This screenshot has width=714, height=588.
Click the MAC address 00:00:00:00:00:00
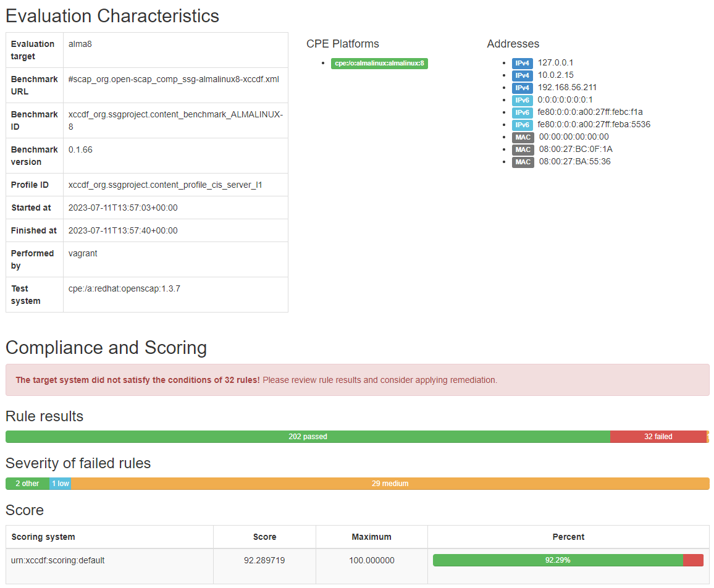(574, 137)
